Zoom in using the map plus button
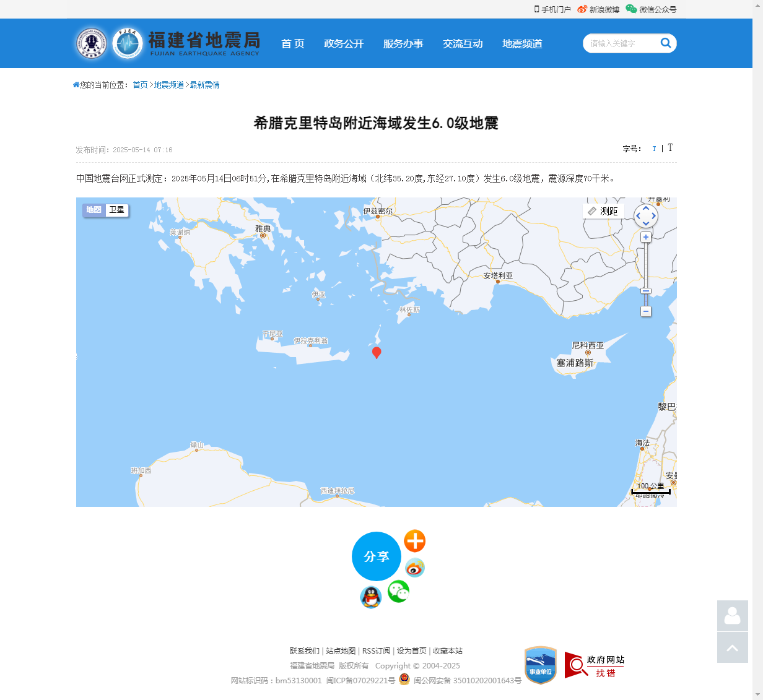Screen dimensions: 763x700 [x=646, y=236]
